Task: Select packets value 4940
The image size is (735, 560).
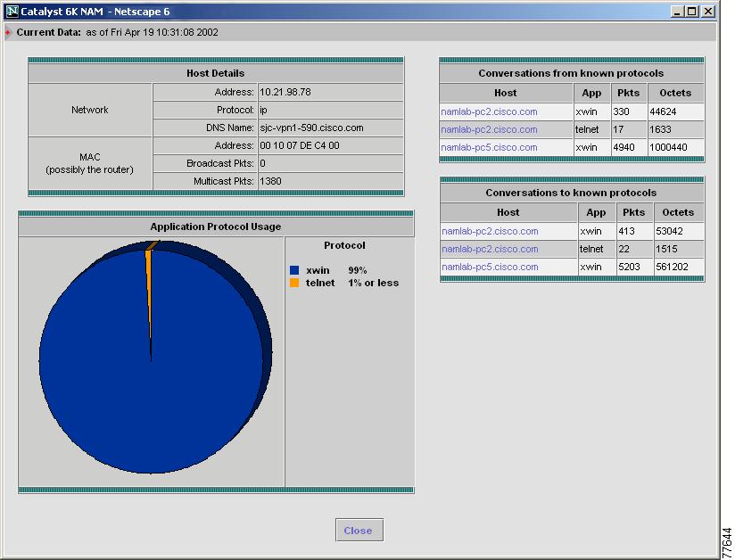Action: [x=624, y=147]
